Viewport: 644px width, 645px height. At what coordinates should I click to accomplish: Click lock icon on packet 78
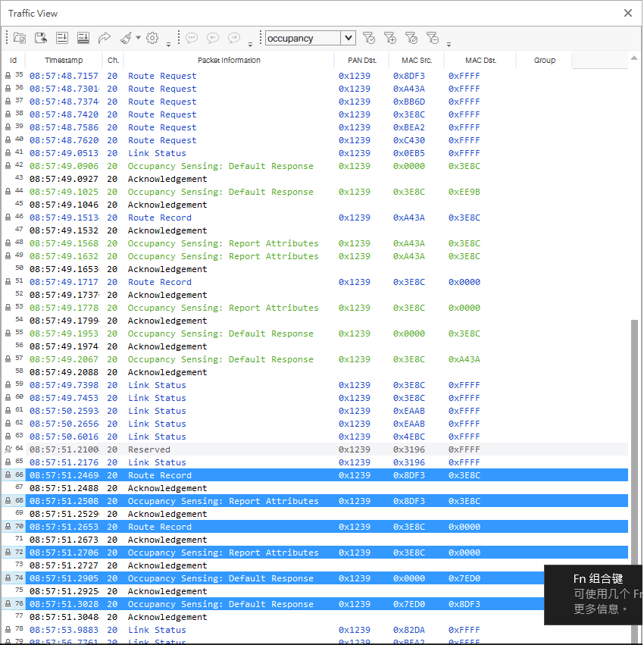pos(8,630)
